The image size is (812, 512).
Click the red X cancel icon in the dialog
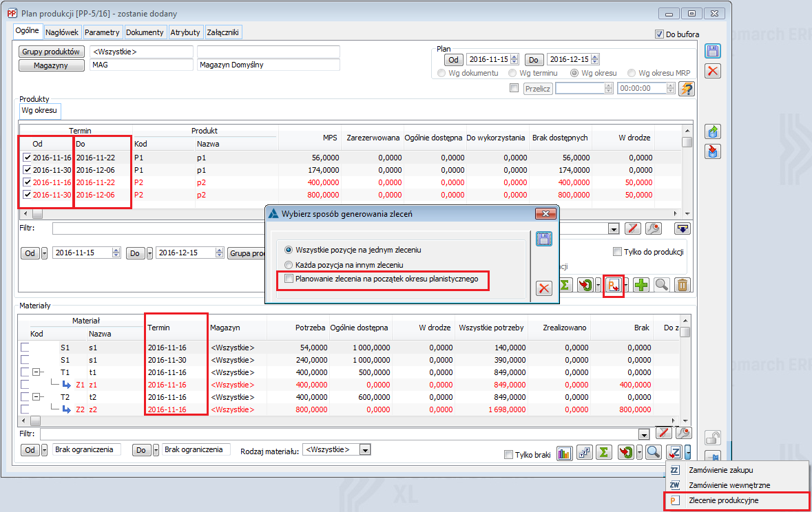coord(544,288)
